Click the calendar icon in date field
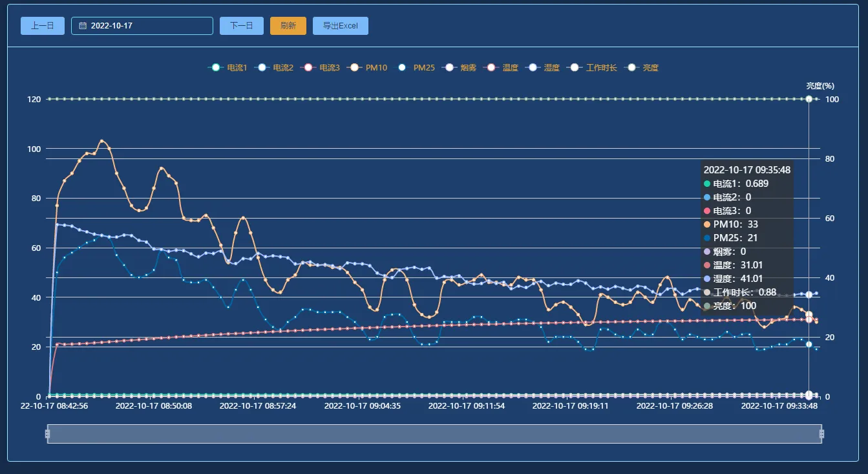 pyautogui.click(x=83, y=26)
